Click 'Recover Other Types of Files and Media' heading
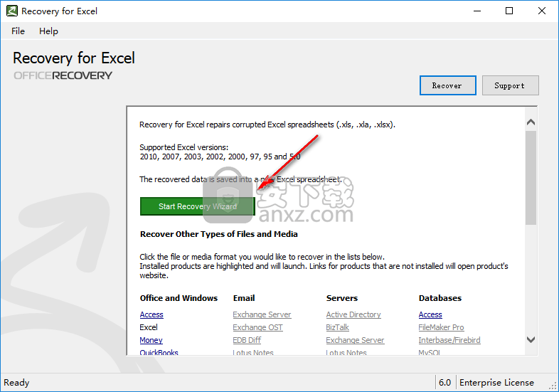 coord(219,234)
